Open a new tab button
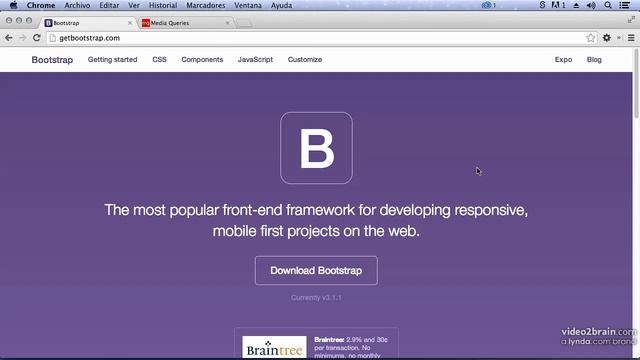 pos(244,23)
